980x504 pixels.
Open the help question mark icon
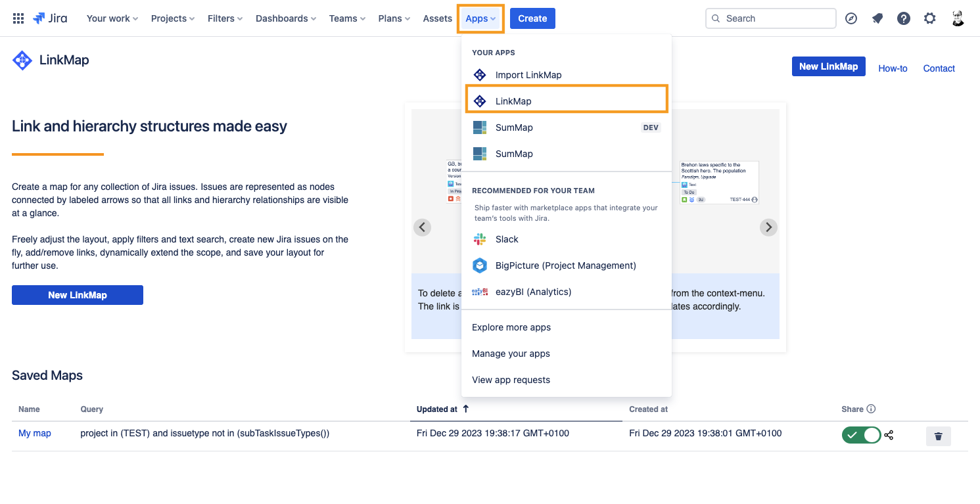[904, 18]
